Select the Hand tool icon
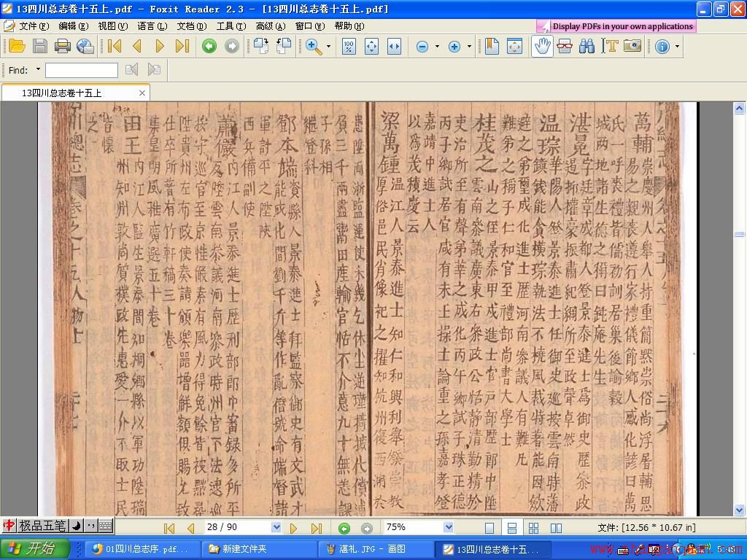 pyautogui.click(x=542, y=46)
